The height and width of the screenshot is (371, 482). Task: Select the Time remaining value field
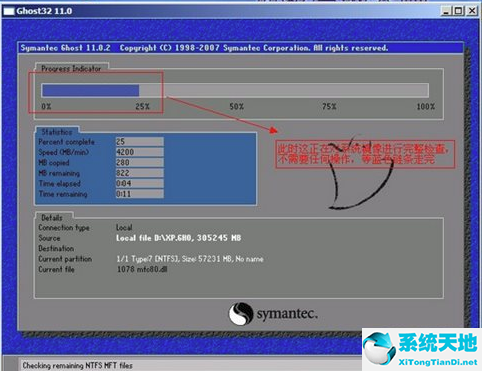pyautogui.click(x=140, y=194)
